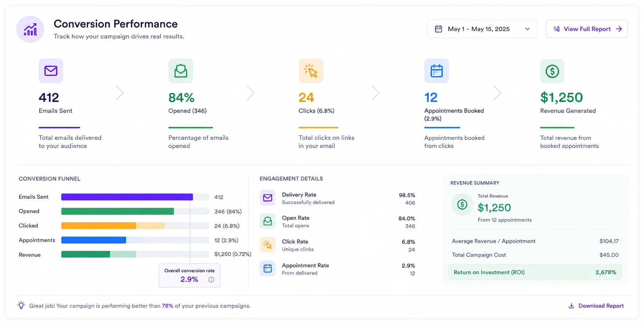The width and height of the screenshot is (644, 324).
Task: Click the ENGAGEMENT DETAILS heading
Action: (291, 179)
